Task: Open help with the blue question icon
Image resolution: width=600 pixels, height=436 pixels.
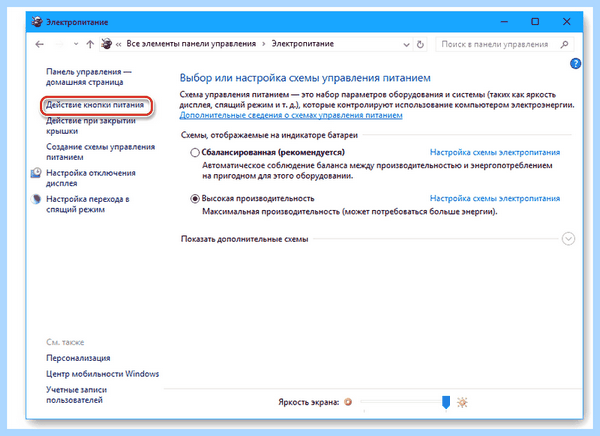Action: [x=575, y=64]
